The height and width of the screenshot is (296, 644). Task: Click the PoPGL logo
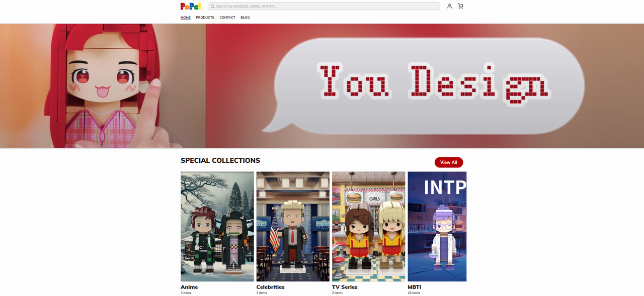(191, 6)
